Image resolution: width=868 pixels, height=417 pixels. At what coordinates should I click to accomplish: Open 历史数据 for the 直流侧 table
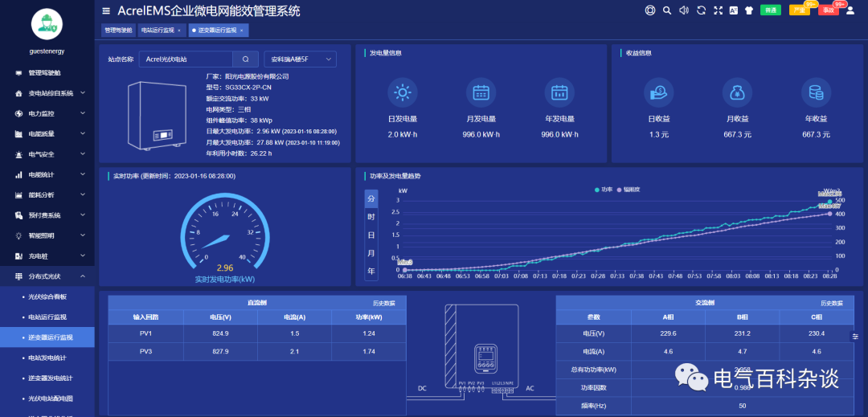pyautogui.click(x=384, y=303)
